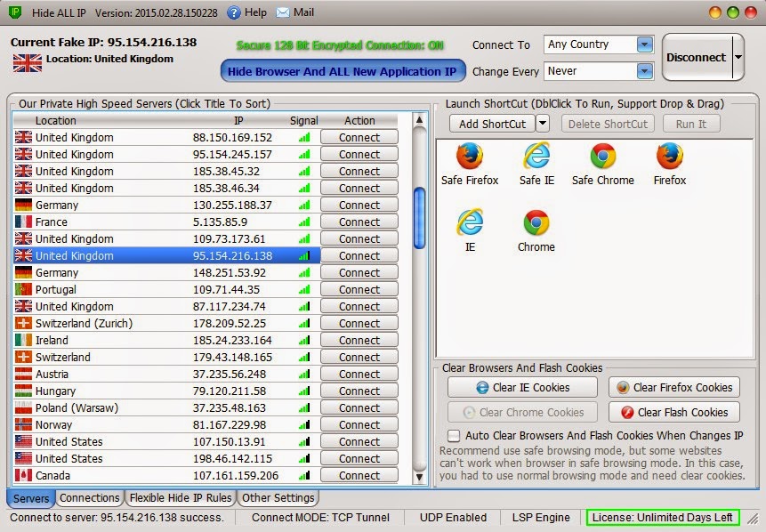
Task: Click the server list scroll down arrow
Action: click(419, 477)
